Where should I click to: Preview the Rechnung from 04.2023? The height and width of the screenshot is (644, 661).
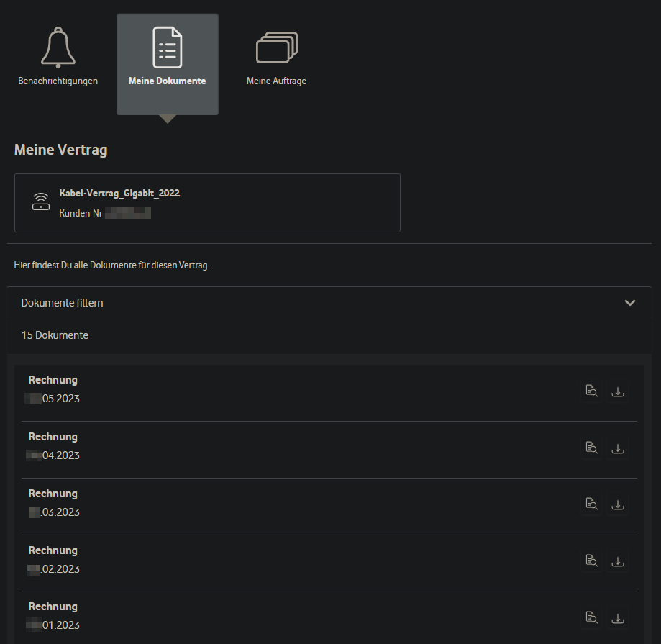click(x=591, y=448)
